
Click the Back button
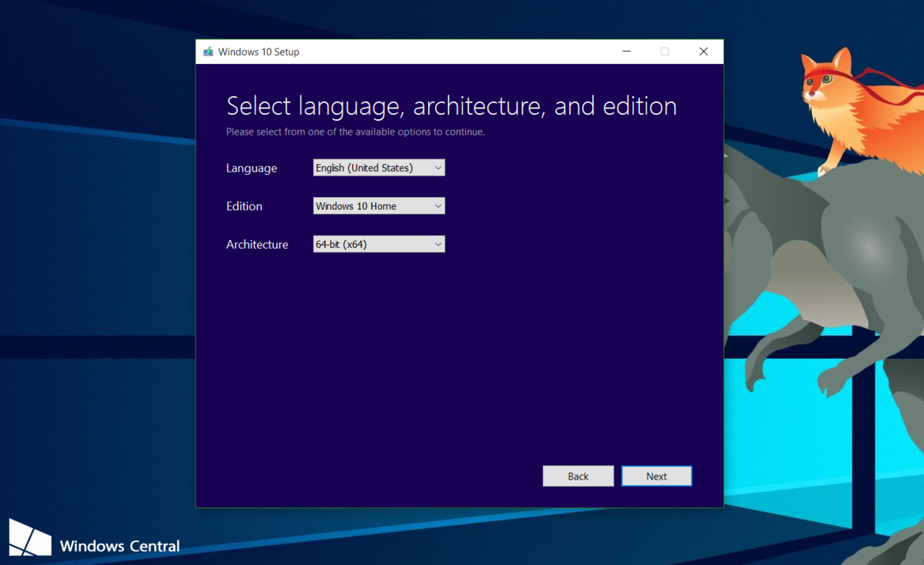(x=578, y=476)
